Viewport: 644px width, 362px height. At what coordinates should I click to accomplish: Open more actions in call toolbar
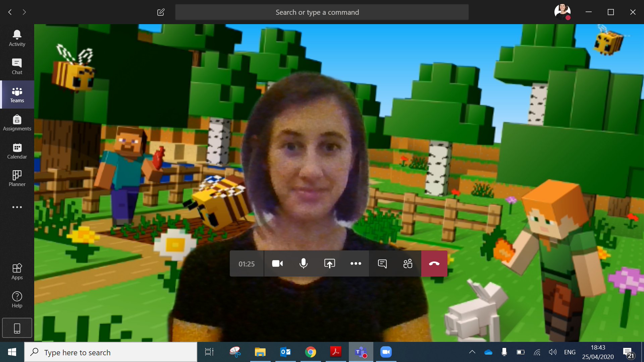point(356,263)
